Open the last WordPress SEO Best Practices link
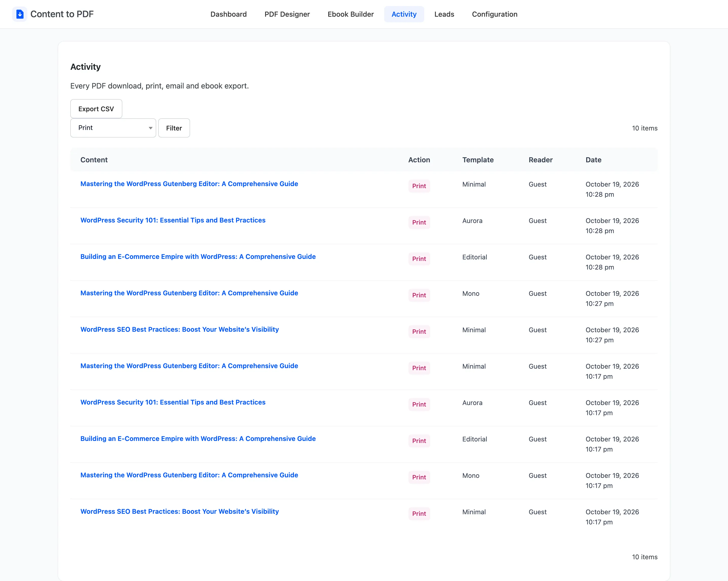Image resolution: width=728 pixels, height=581 pixels. [180, 511]
